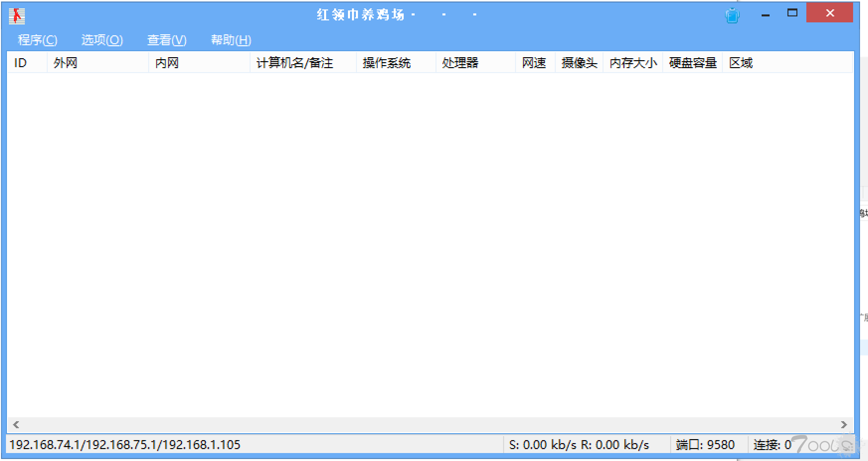This screenshot has width=868, height=461.
Task: Click the 硬盘容量 column header
Action: [x=692, y=63]
